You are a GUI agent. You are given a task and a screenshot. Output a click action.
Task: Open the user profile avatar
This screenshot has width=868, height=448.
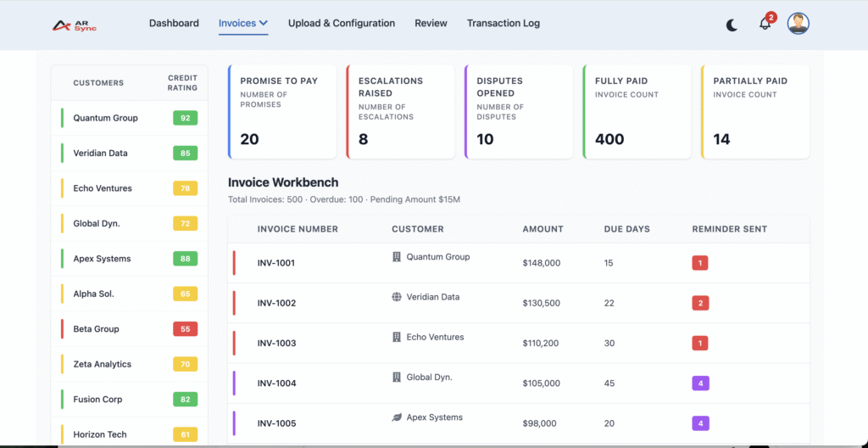pos(798,24)
